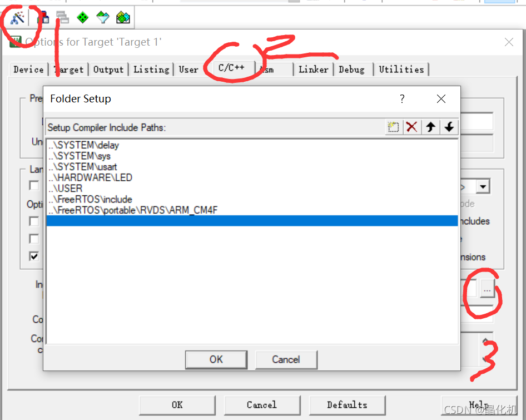Open the Pack Installer icon

tap(123, 17)
